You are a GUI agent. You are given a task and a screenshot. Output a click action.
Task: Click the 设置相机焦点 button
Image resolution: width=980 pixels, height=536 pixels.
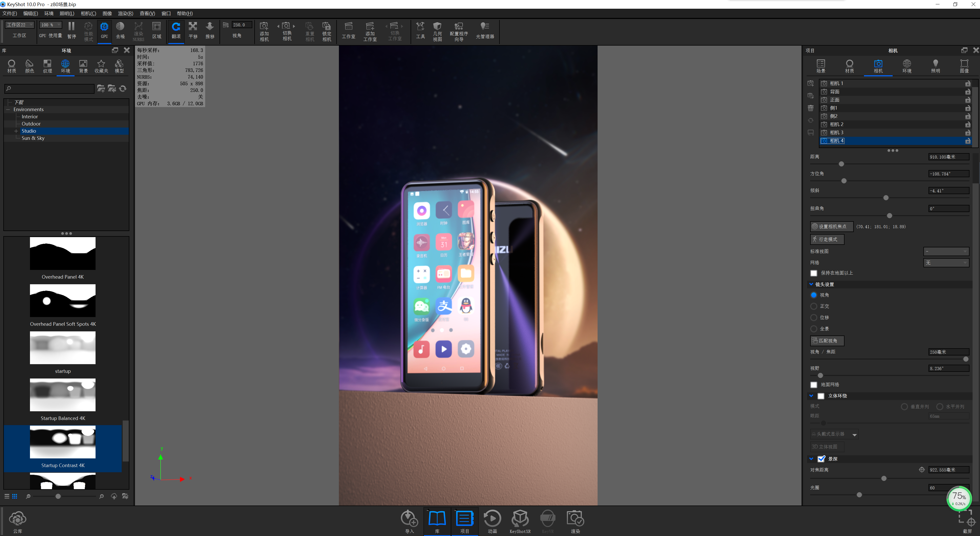click(832, 226)
